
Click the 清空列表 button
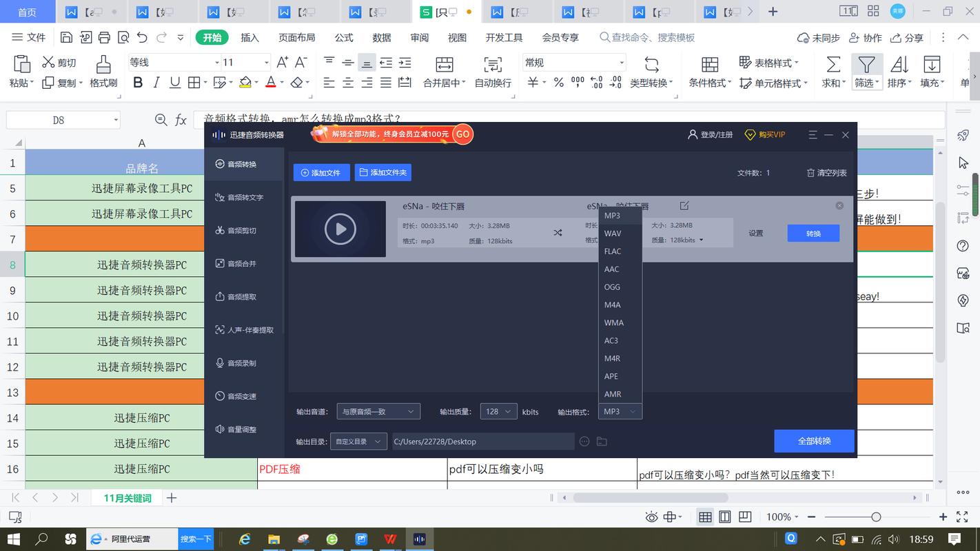[827, 173]
